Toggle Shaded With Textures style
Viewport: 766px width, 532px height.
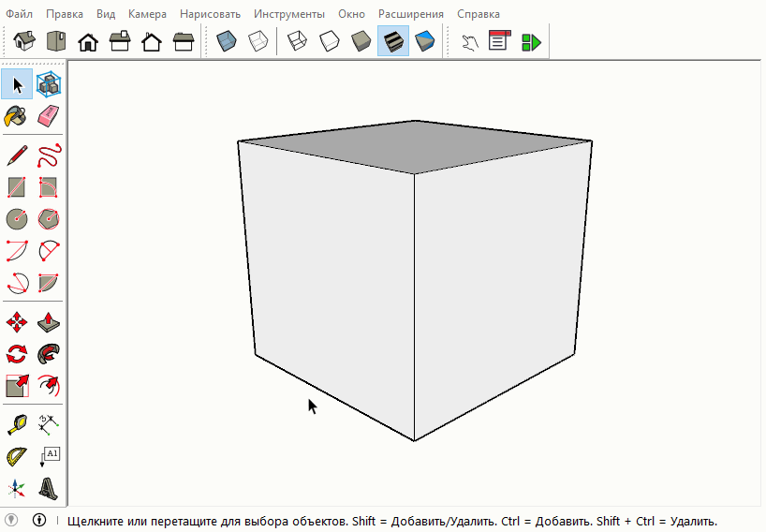pyautogui.click(x=393, y=41)
